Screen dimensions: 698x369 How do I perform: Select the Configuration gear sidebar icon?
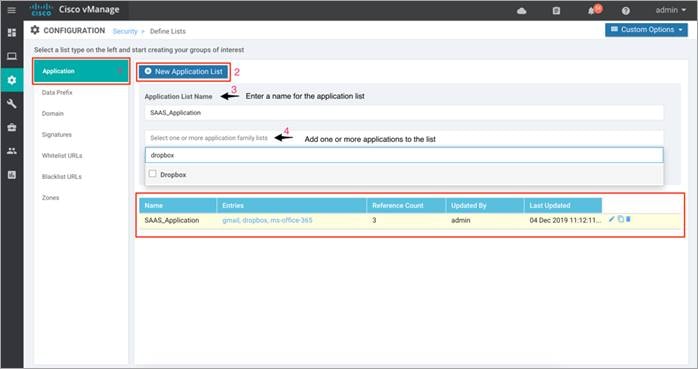point(12,80)
